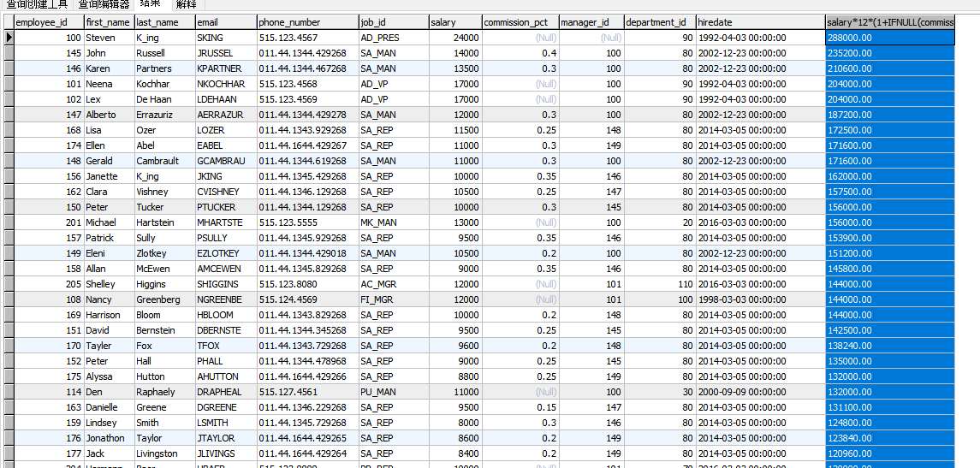Select the email cell AMCEWEN
The height and width of the screenshot is (468, 980).
[x=226, y=269]
